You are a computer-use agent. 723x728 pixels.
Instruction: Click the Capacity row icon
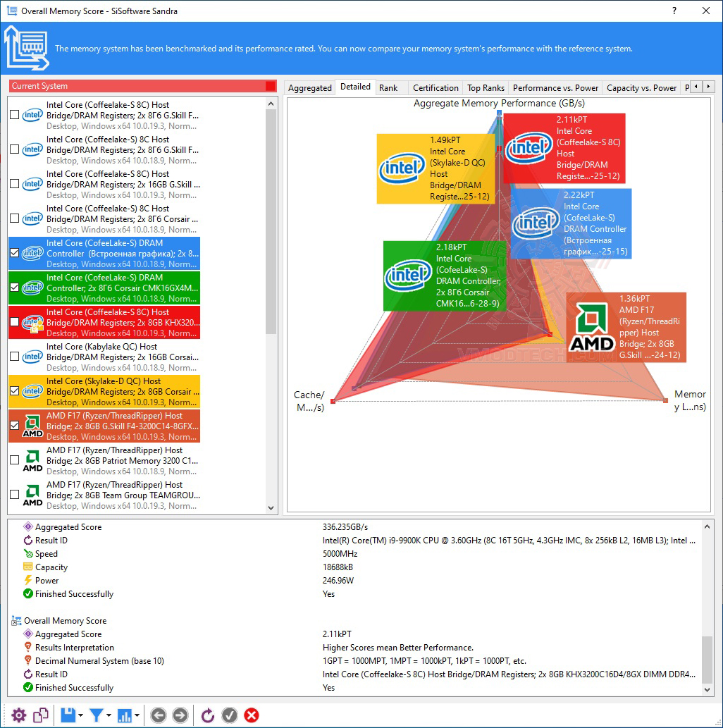(x=28, y=567)
